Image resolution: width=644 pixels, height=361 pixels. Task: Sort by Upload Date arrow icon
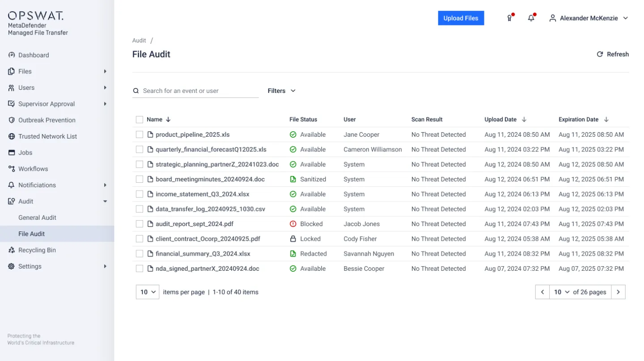tap(524, 119)
